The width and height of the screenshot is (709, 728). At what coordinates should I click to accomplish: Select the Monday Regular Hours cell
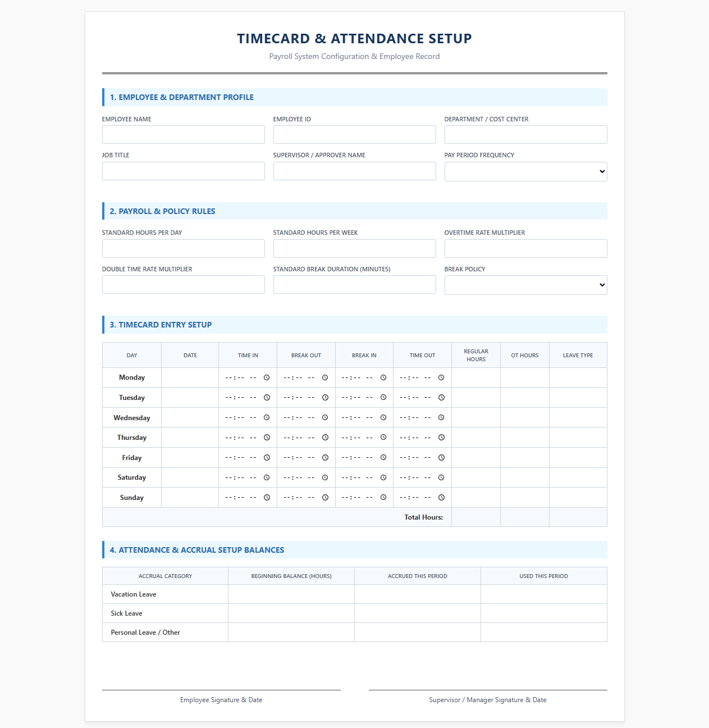tap(475, 377)
